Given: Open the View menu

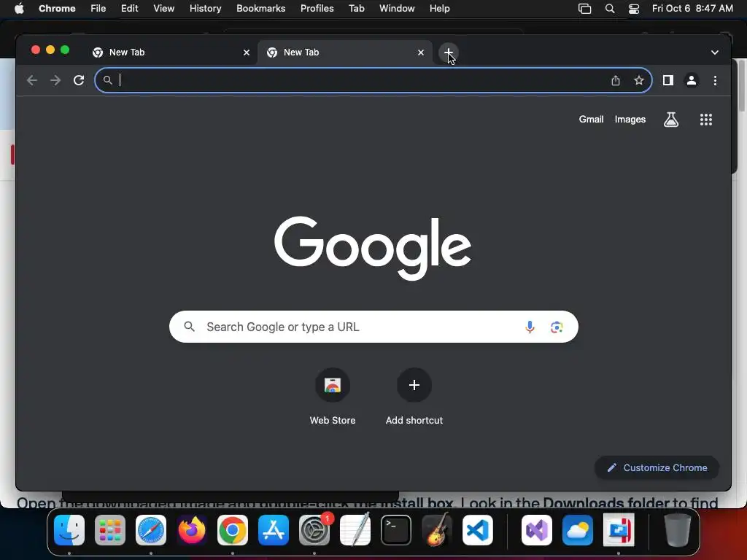Looking at the screenshot, I should (163, 8).
